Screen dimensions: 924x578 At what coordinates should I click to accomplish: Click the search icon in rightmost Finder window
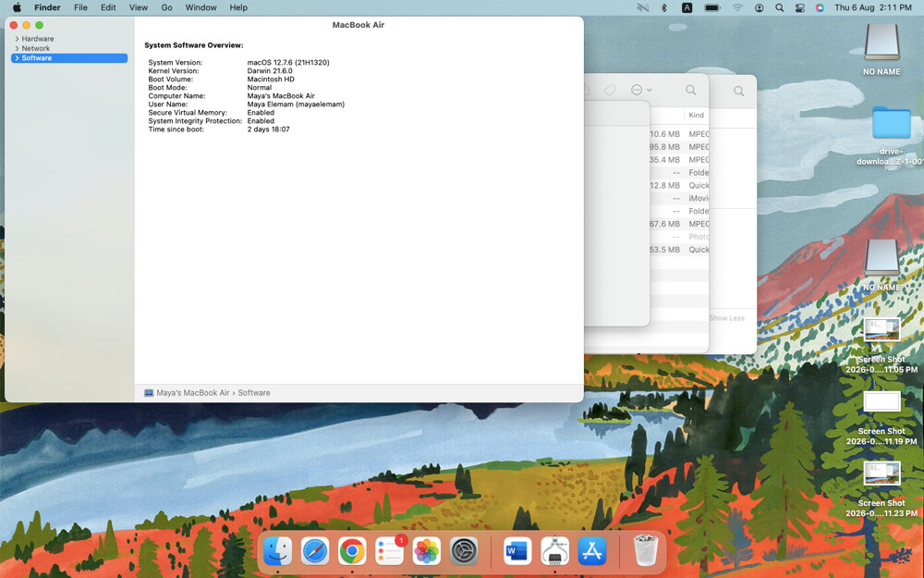pyautogui.click(x=738, y=91)
